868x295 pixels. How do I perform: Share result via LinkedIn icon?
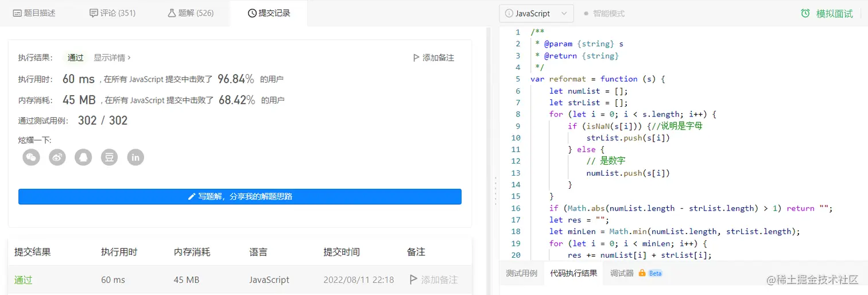[135, 157]
